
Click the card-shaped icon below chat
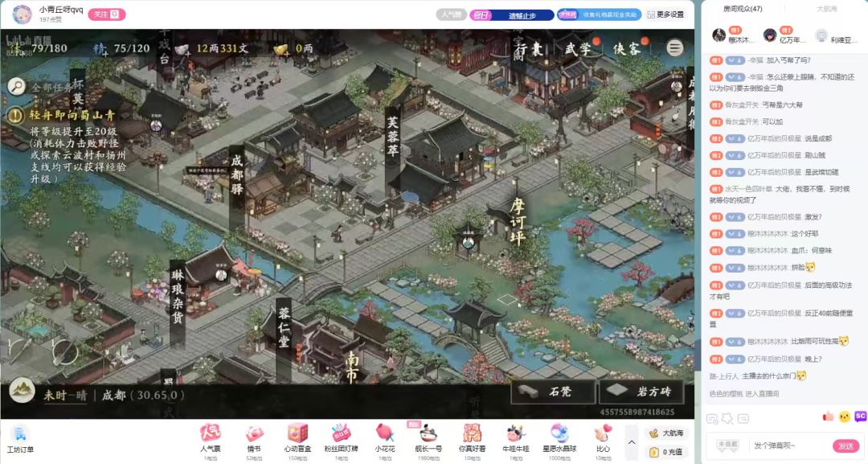tap(743, 419)
